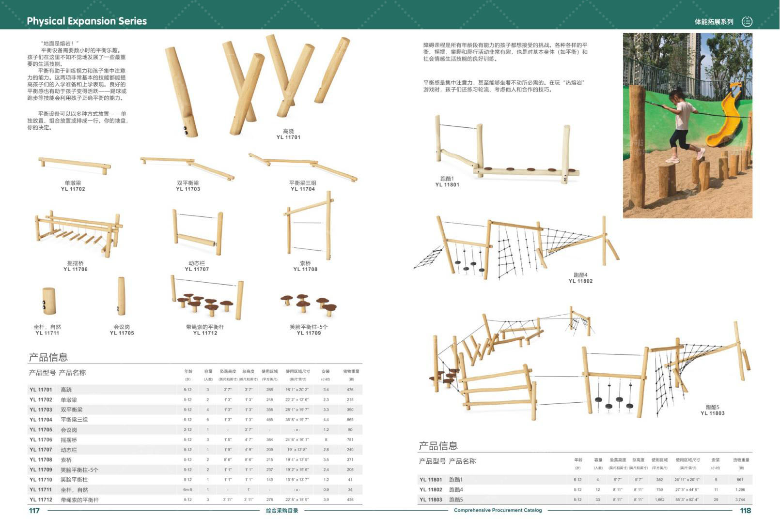Screen dimensions: 780x532
Task: Click the weight value '1,296' in the YL 11802 row
Action: tap(740, 490)
